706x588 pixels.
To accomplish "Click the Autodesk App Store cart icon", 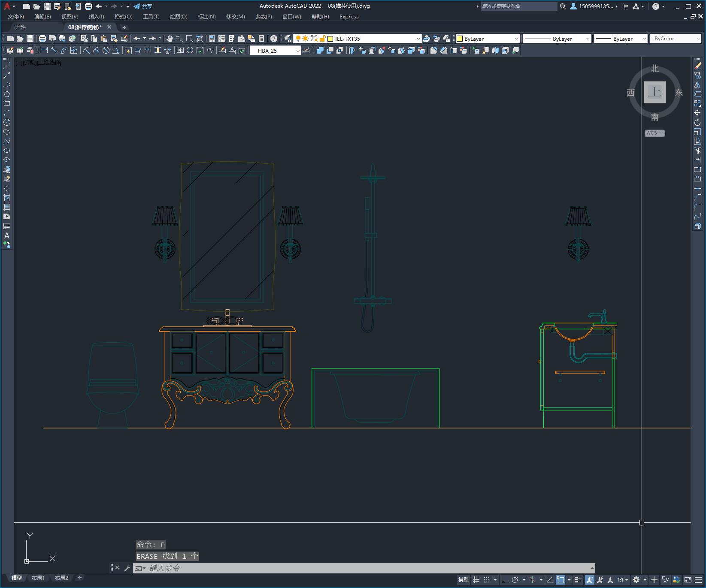I will pos(626,6).
